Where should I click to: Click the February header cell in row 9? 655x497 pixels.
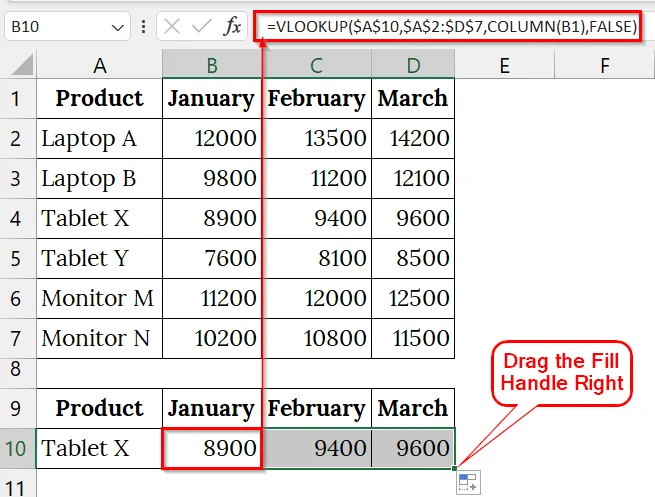pyautogui.click(x=317, y=408)
